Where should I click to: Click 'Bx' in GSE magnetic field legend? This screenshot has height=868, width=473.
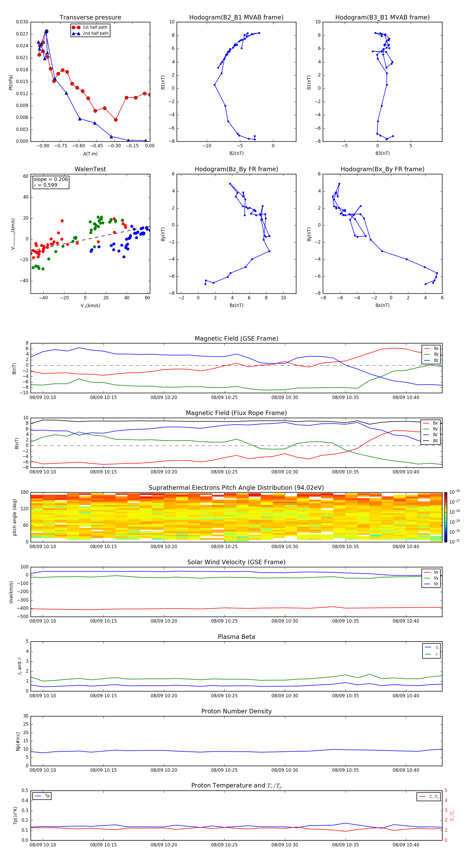tap(436, 349)
